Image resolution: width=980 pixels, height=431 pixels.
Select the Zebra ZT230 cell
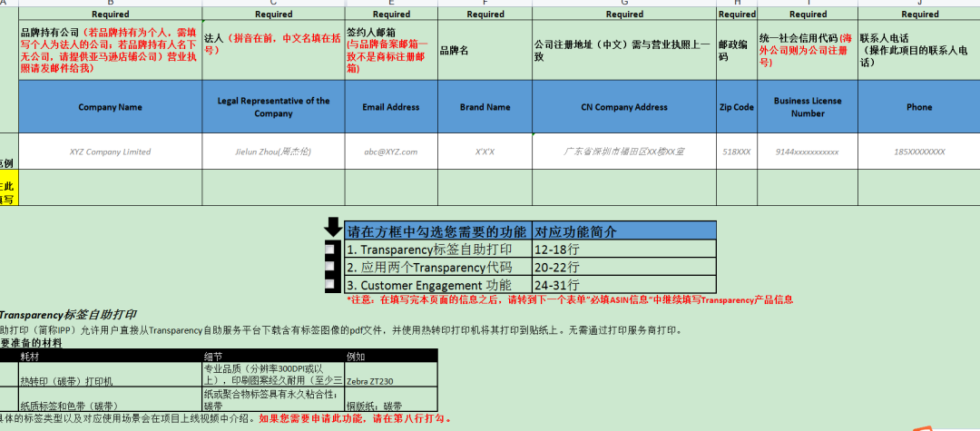pos(391,374)
